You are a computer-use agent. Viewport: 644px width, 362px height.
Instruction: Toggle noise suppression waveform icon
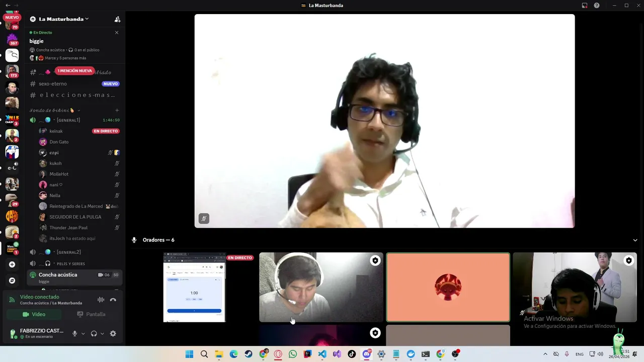coord(101,300)
